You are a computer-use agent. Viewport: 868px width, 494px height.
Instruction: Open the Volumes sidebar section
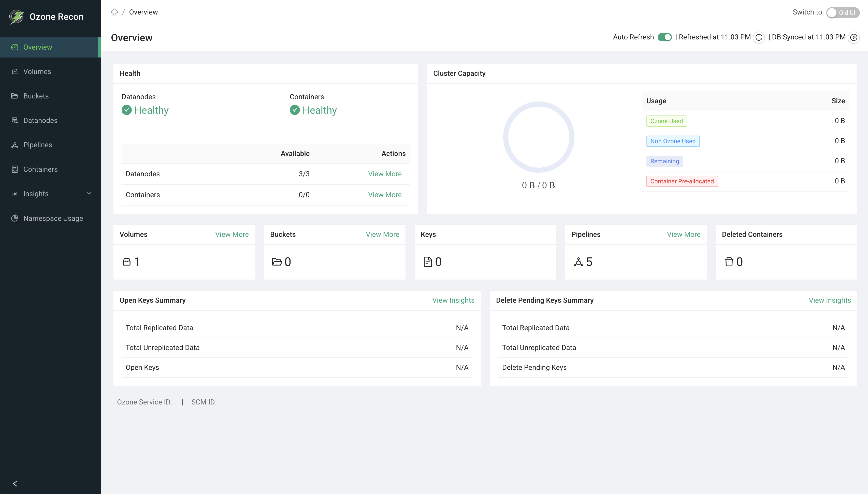37,71
